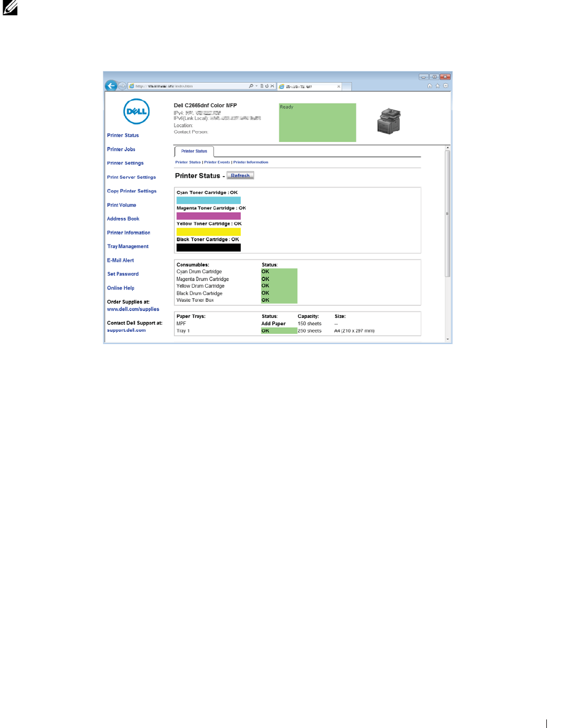The height and width of the screenshot is (728, 572).
Task: Close the open browser tab
Action: pyautogui.click(x=339, y=86)
